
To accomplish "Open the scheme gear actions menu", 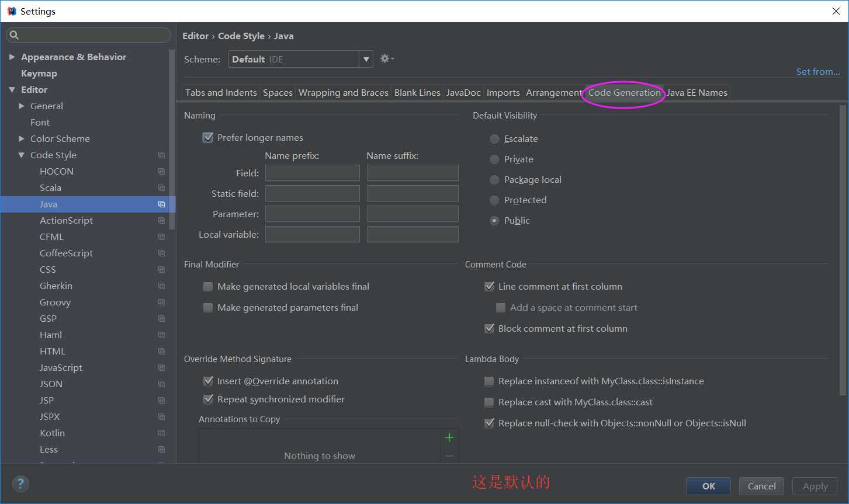I will coord(387,58).
